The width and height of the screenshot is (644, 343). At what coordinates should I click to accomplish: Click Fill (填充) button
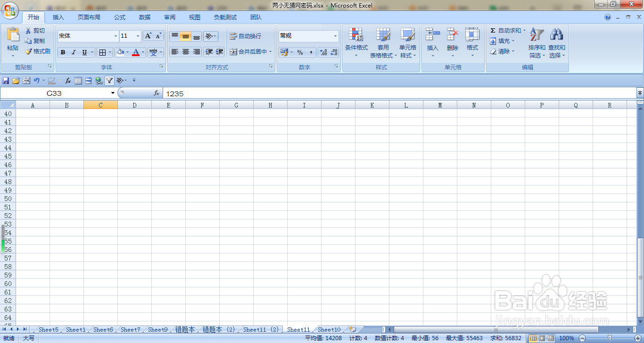pos(502,41)
